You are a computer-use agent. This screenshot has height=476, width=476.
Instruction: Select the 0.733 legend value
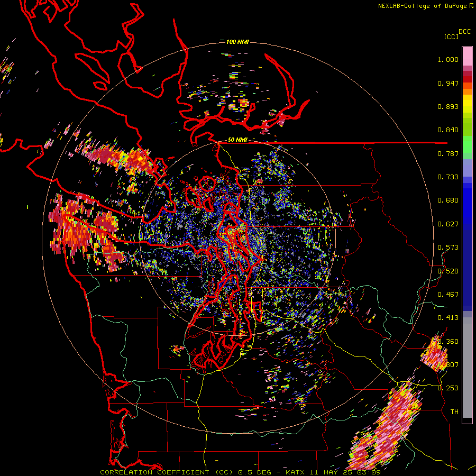(448, 177)
